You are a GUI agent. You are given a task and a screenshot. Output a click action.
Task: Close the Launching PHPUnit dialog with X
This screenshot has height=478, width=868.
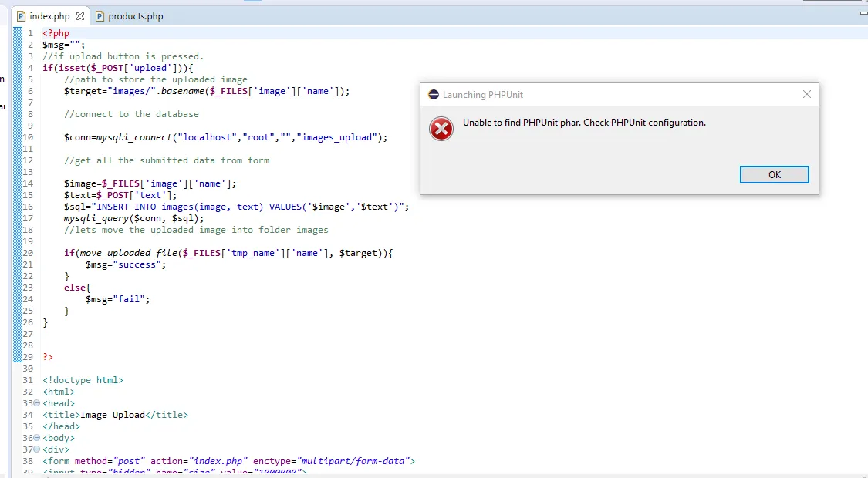coord(806,95)
